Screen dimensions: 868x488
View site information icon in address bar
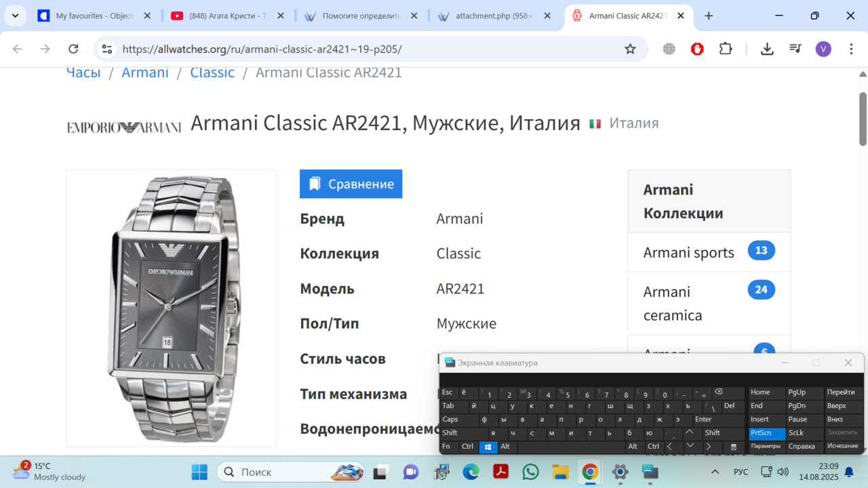106,49
